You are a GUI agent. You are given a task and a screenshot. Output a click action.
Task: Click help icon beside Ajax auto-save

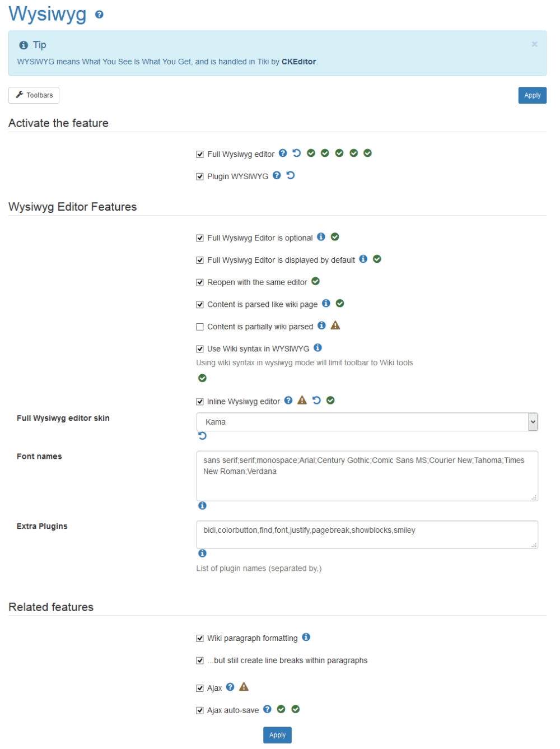tap(267, 709)
